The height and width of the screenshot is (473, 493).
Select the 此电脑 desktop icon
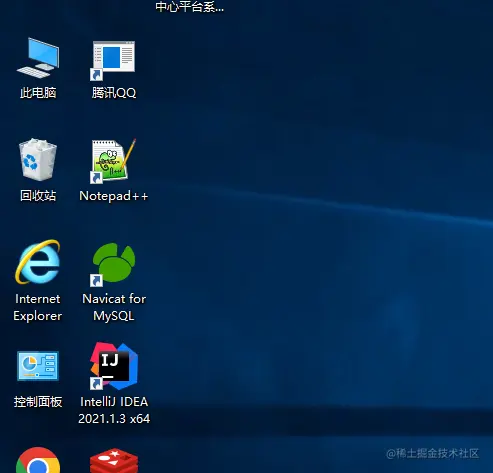(x=38, y=58)
